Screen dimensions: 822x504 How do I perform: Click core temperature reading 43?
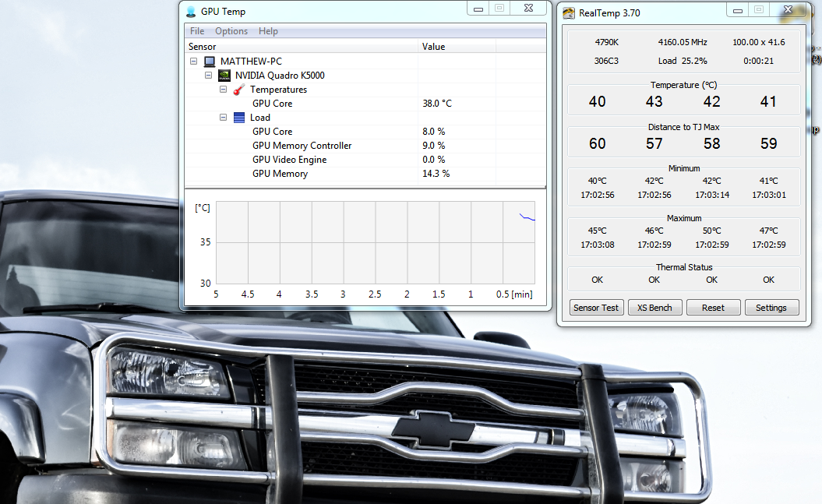(x=654, y=101)
